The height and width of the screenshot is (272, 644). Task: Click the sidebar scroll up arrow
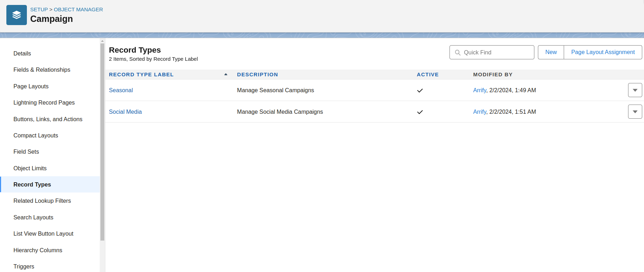click(102, 41)
